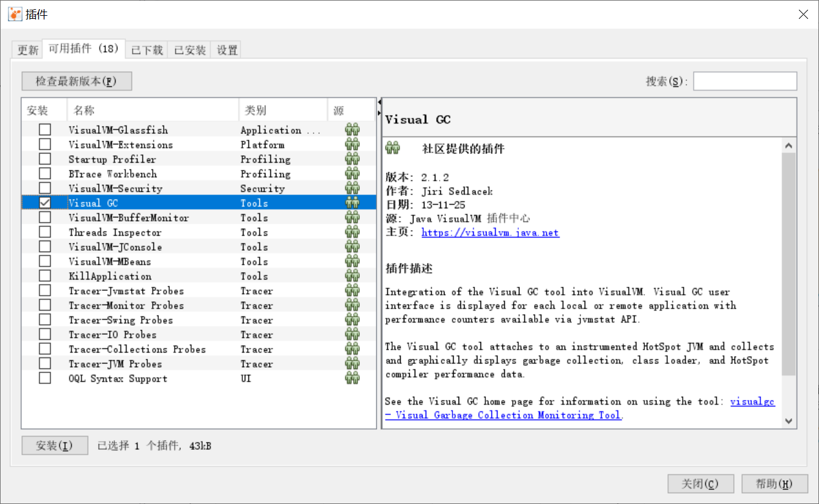819x504 pixels.
Task: Click the description panel scrollbar thumb
Action: pos(789,264)
